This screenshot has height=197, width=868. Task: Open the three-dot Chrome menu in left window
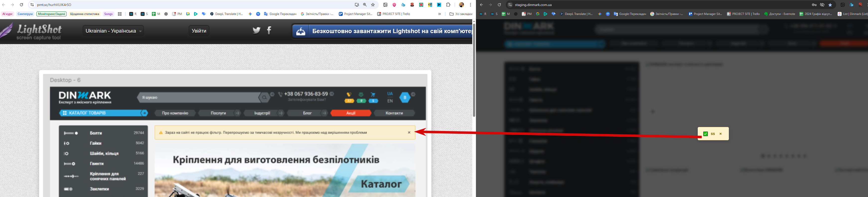point(470,5)
